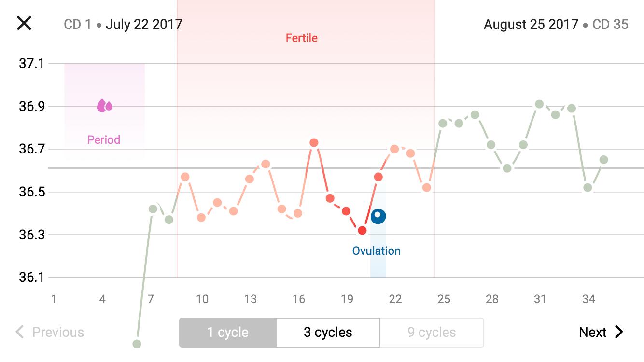
Task: Select the 9 cycles view
Action: point(432,333)
